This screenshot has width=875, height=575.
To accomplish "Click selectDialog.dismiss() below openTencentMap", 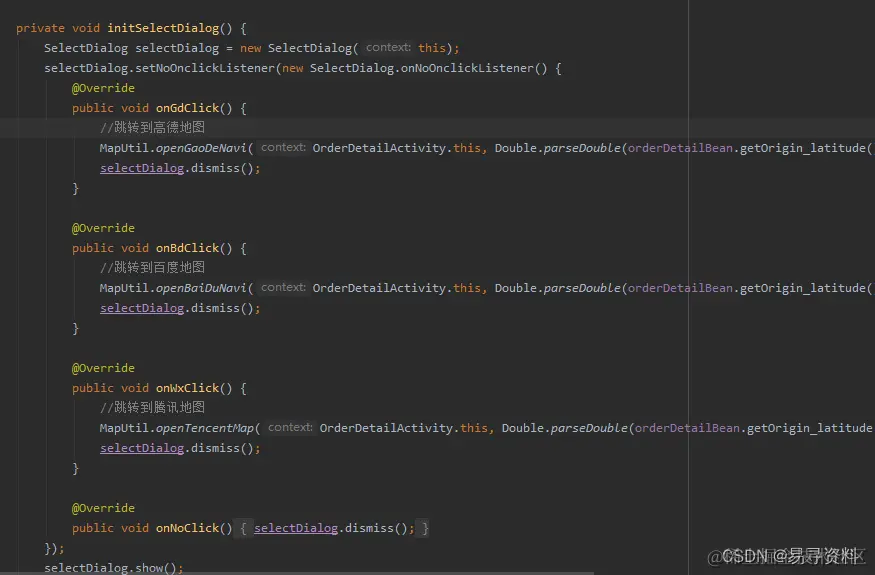I will (180, 448).
